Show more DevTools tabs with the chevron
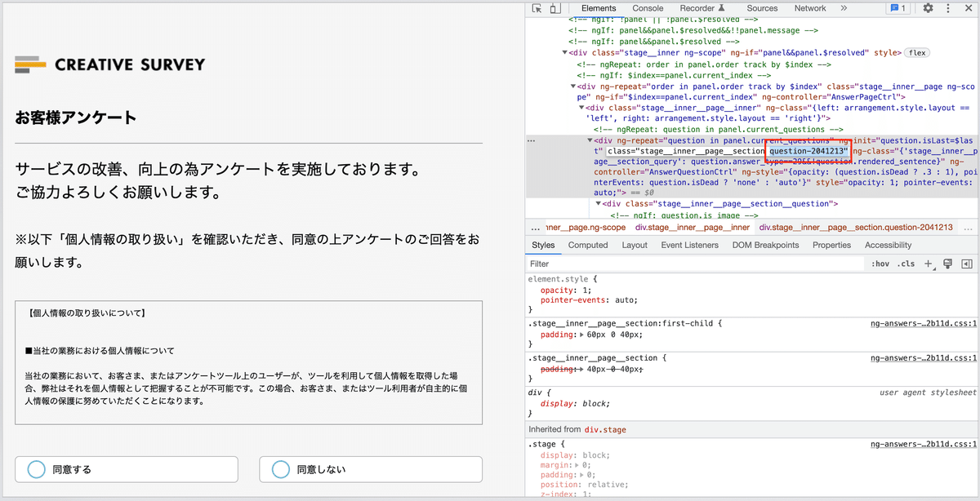Image resolution: width=980 pixels, height=501 pixels. tap(844, 8)
